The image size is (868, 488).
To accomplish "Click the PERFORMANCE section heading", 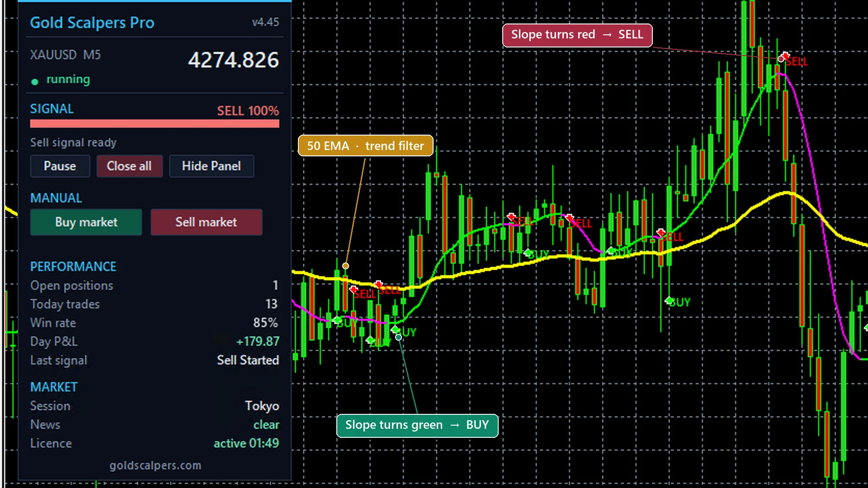I will (x=73, y=267).
